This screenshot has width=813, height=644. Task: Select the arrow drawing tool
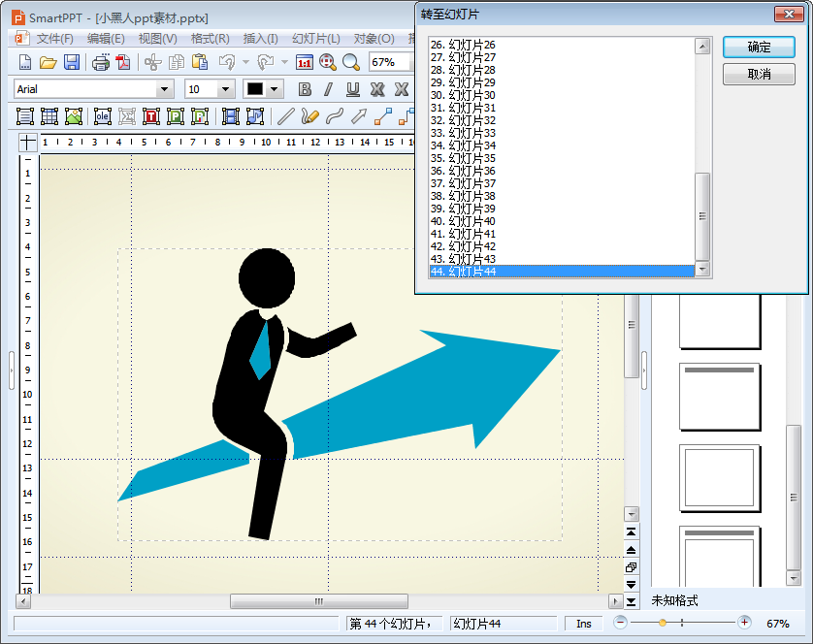(x=359, y=116)
